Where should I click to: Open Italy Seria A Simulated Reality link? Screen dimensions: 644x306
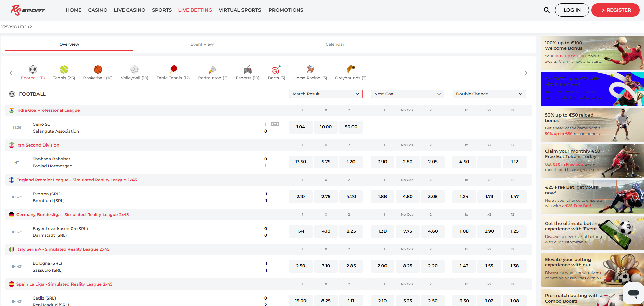(x=63, y=249)
